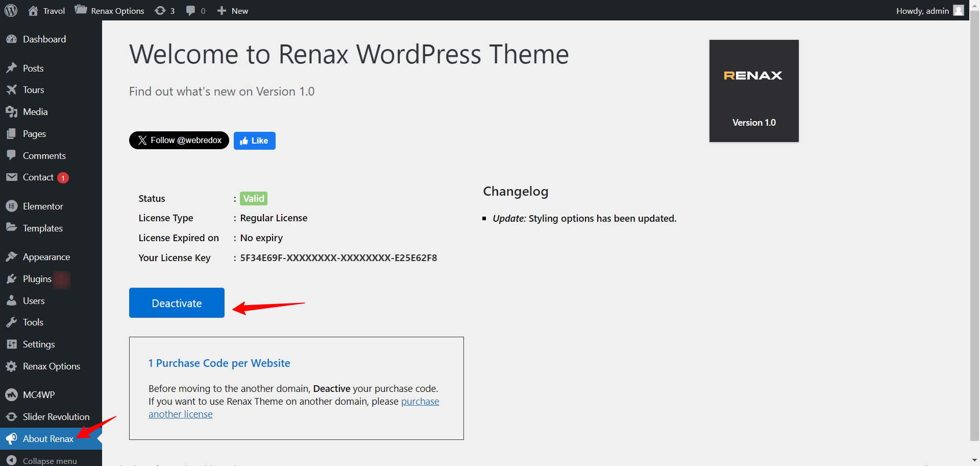Click the Changelog heading

click(x=516, y=192)
